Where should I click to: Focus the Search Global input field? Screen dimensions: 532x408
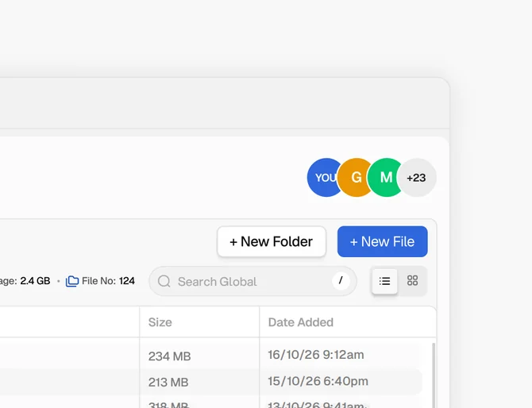pos(253,281)
